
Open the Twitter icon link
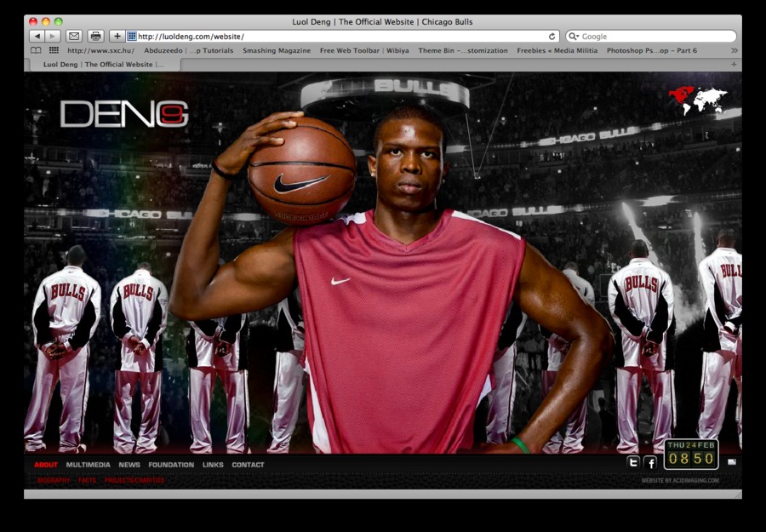633,462
